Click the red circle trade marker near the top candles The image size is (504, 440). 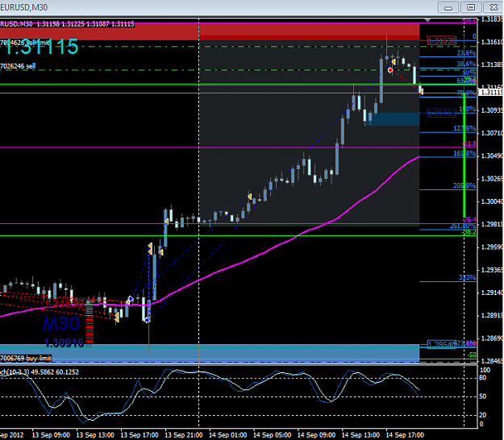click(x=390, y=69)
